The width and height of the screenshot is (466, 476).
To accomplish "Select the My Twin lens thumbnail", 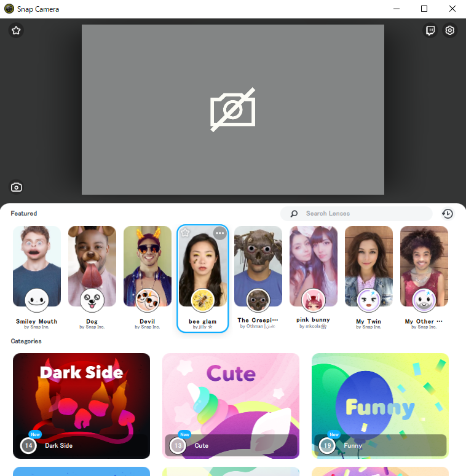I will [368, 266].
